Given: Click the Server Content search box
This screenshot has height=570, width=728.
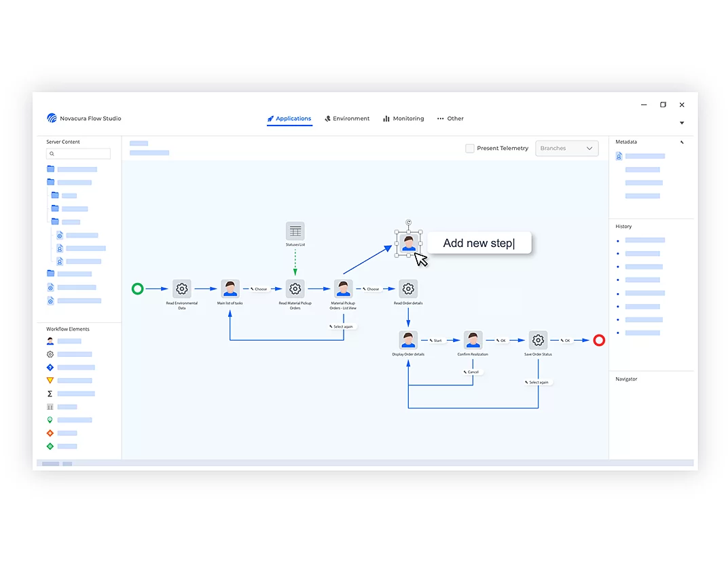Looking at the screenshot, I should (78, 153).
